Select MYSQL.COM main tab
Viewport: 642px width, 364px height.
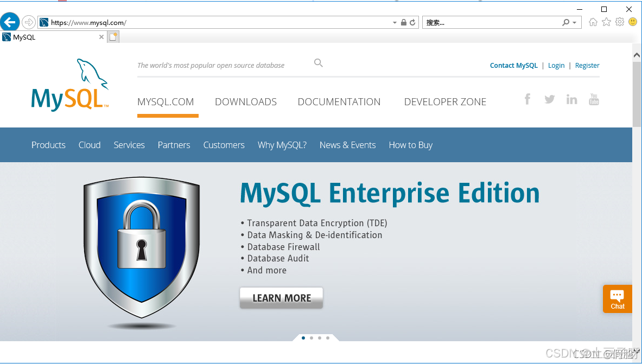click(166, 102)
